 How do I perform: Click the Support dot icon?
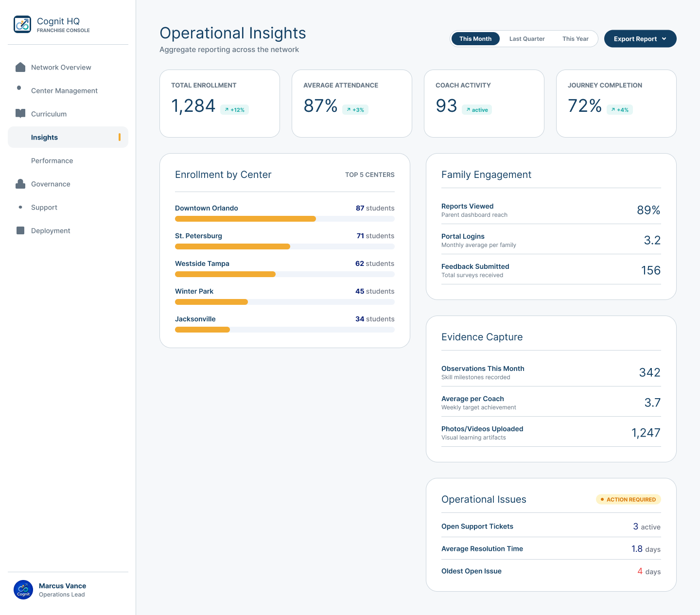pos(20,207)
